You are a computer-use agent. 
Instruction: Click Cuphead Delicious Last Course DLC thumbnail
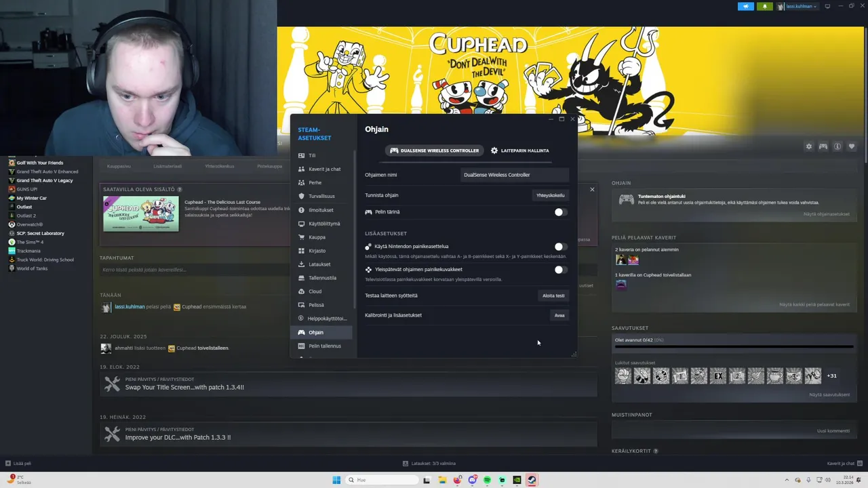point(141,214)
